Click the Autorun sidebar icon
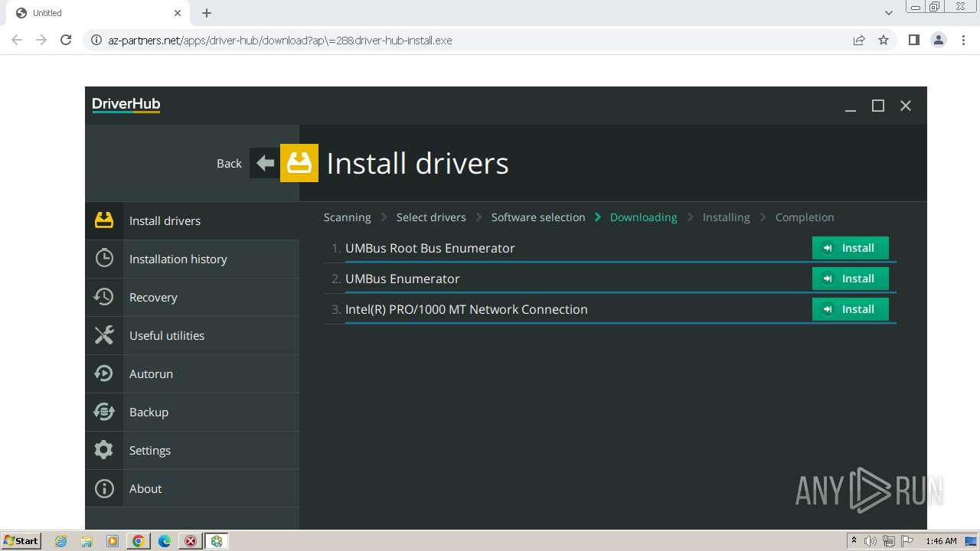 pyautogui.click(x=104, y=373)
